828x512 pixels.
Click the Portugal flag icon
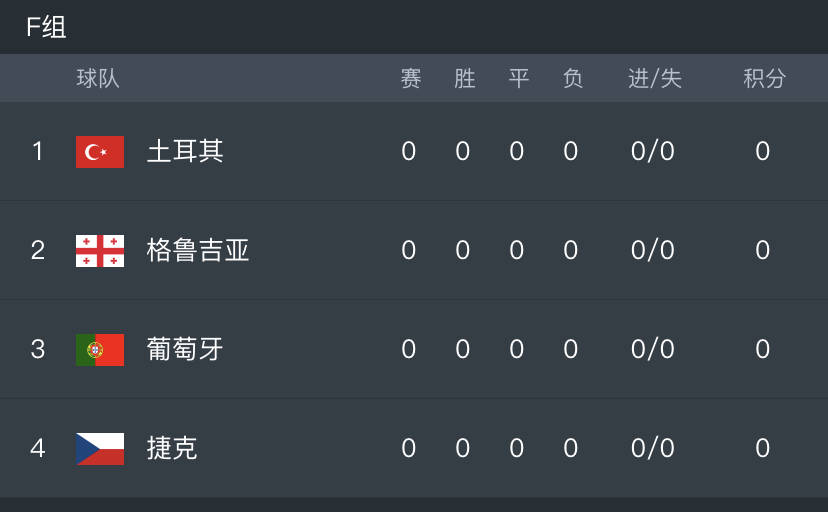point(100,349)
